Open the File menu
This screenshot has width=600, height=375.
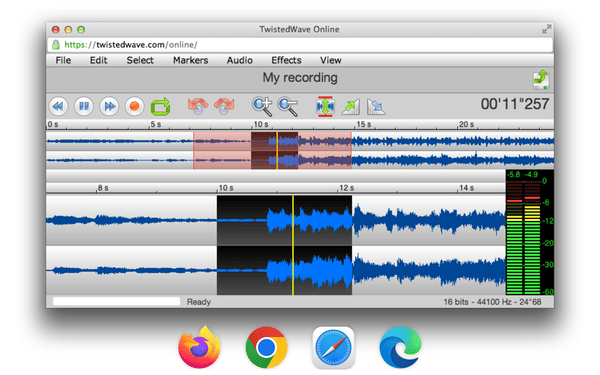coord(63,60)
